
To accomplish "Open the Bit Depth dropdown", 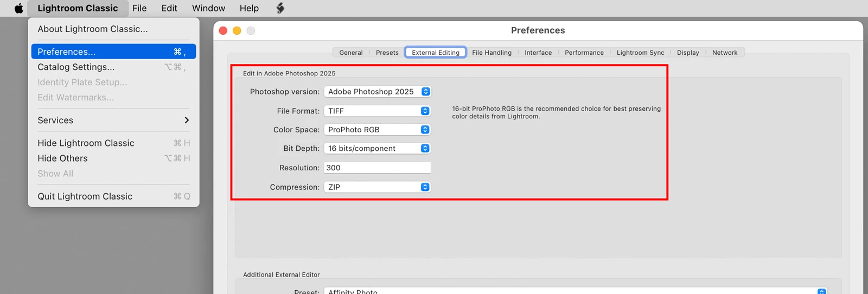I will click(378, 148).
